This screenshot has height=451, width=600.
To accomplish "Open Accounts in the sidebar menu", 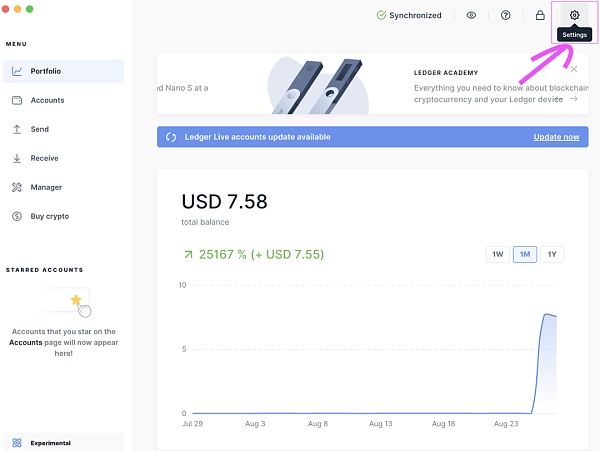I will (47, 100).
